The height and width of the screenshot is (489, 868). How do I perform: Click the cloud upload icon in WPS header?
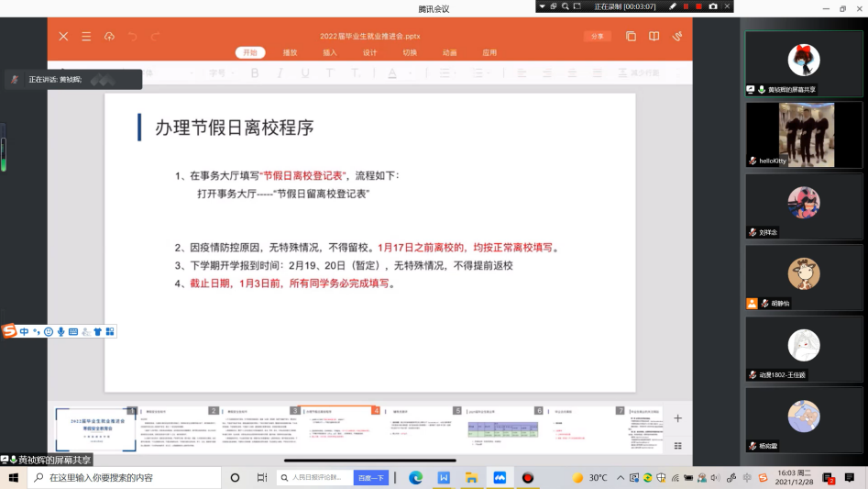[x=109, y=37]
